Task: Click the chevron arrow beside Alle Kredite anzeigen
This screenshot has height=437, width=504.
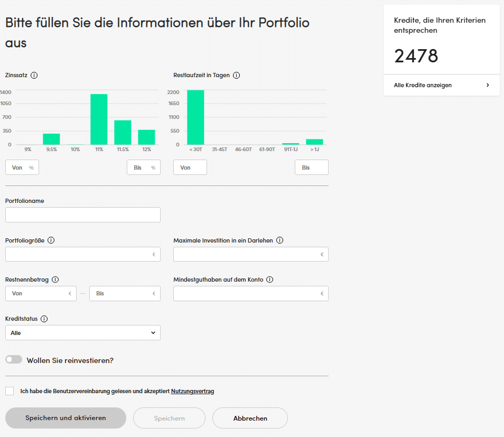Action: pyautogui.click(x=488, y=85)
